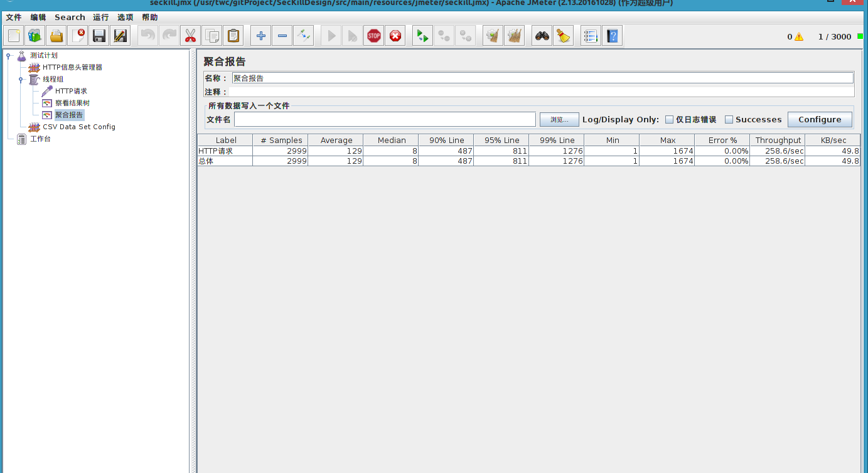
Task: Select the 总体 row label cell
Action: 225,161
